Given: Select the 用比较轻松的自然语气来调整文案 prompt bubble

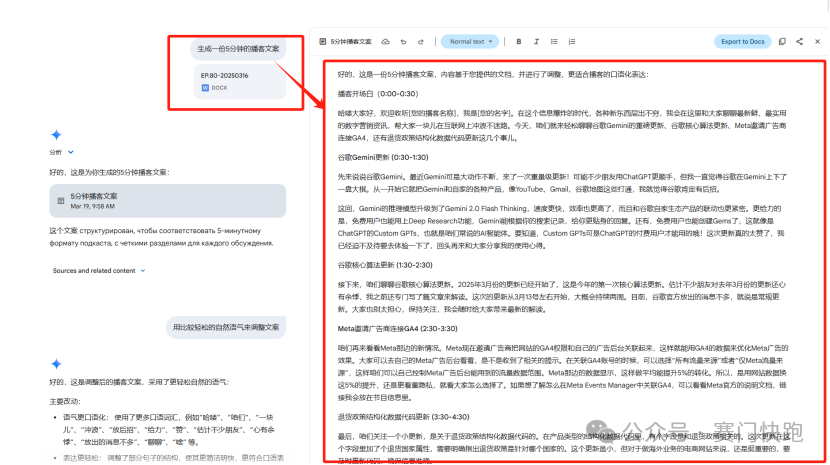Looking at the screenshot, I should point(226,327).
